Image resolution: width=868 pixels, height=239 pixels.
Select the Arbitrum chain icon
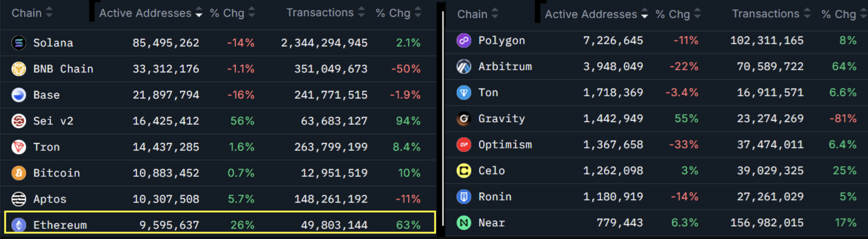464,67
